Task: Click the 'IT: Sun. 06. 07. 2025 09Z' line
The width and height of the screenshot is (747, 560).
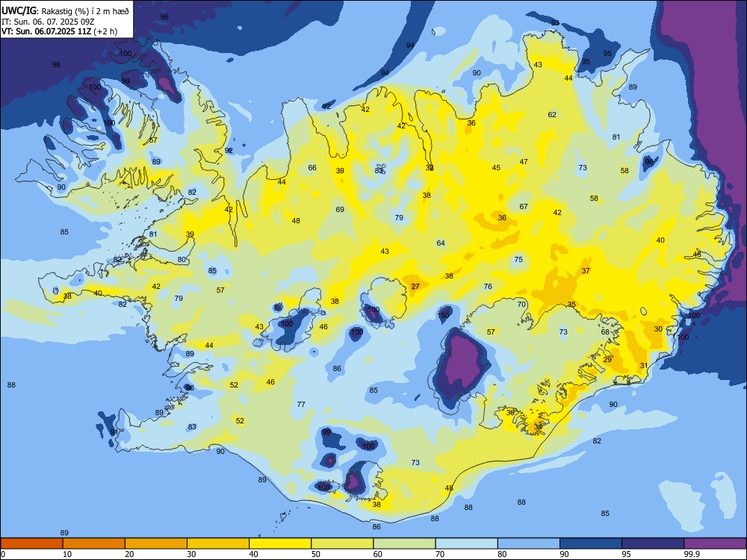Action: click(x=48, y=22)
